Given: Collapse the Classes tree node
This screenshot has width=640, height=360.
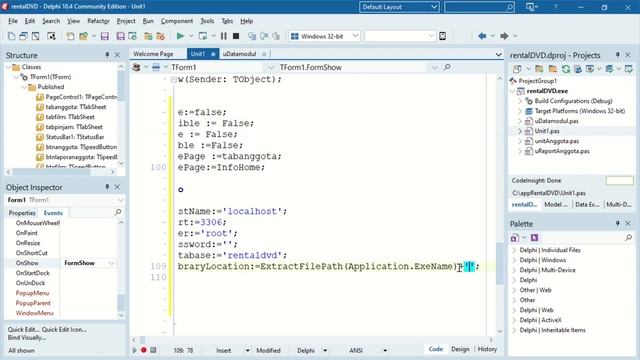Looking at the screenshot, I should [8, 67].
